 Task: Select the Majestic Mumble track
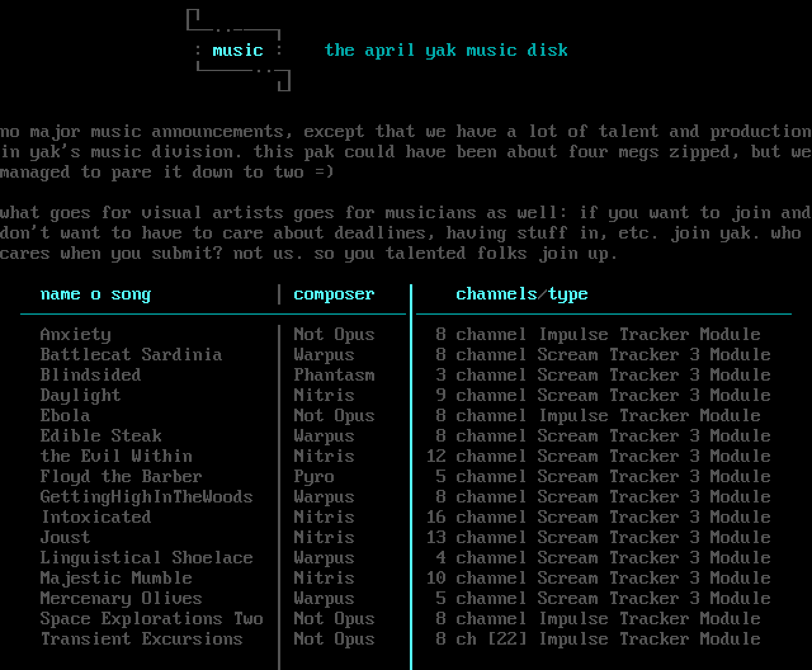[116, 578]
